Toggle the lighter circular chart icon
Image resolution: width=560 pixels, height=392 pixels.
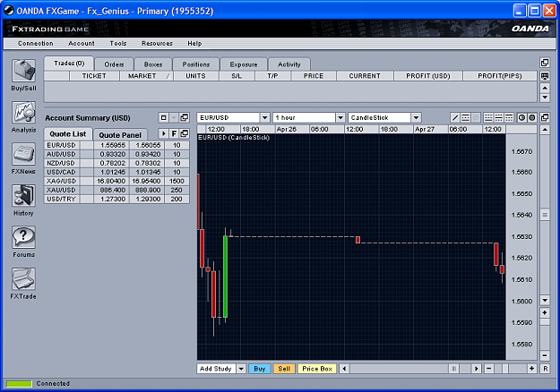521,118
